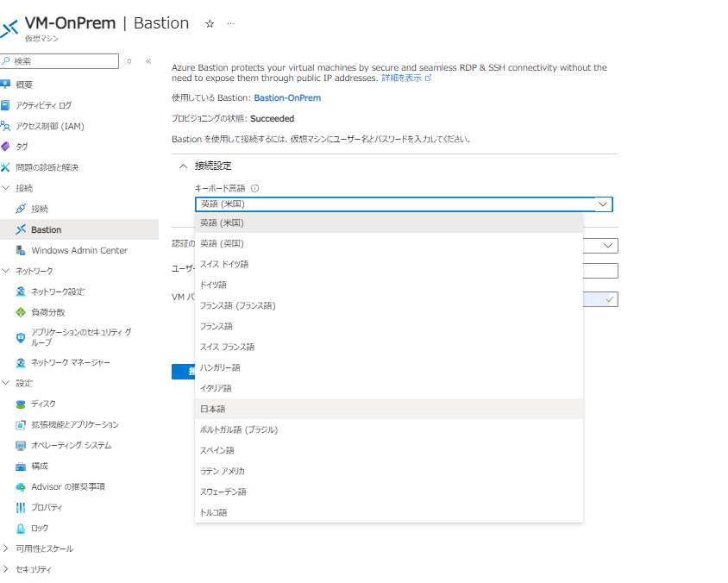The height and width of the screenshot is (583, 728).
Task: Choose スペイン語 option
Action: pyautogui.click(x=389, y=450)
